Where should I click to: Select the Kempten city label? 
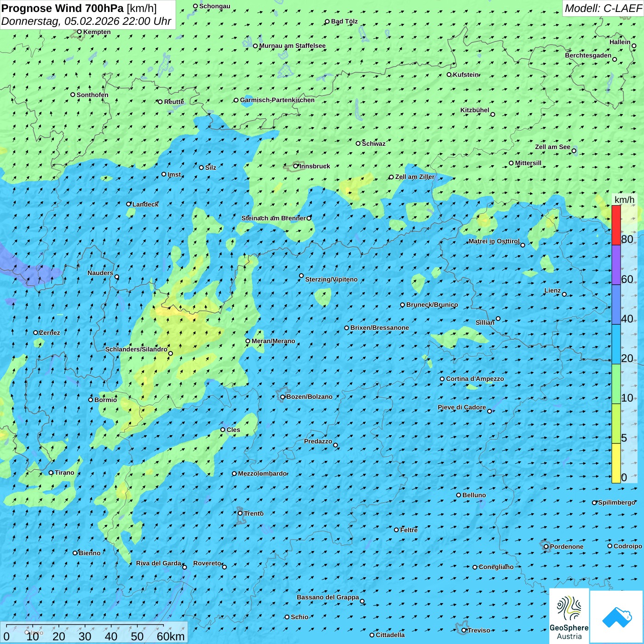coord(97,32)
